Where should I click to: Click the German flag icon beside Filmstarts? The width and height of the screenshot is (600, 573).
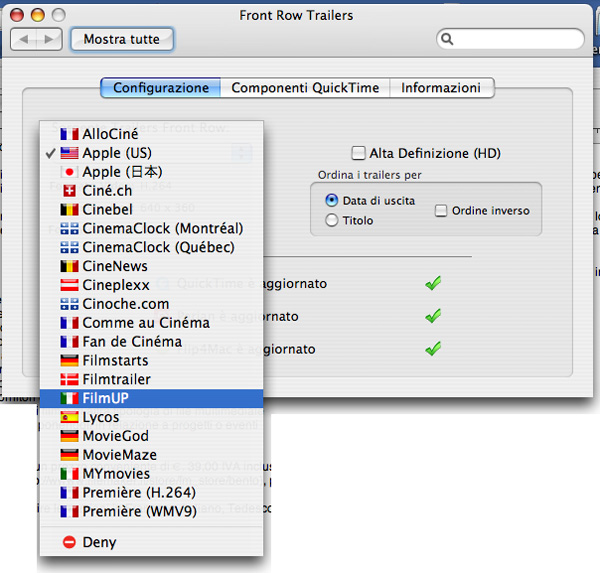(69, 361)
